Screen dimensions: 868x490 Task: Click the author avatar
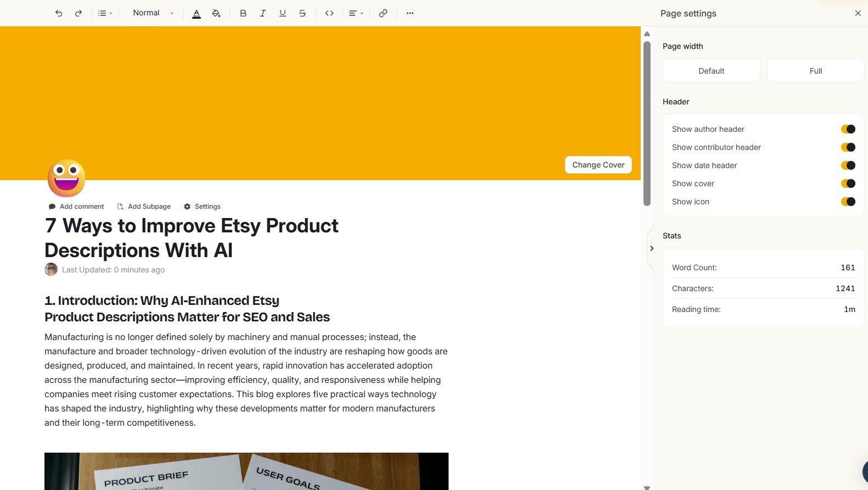pyautogui.click(x=51, y=269)
